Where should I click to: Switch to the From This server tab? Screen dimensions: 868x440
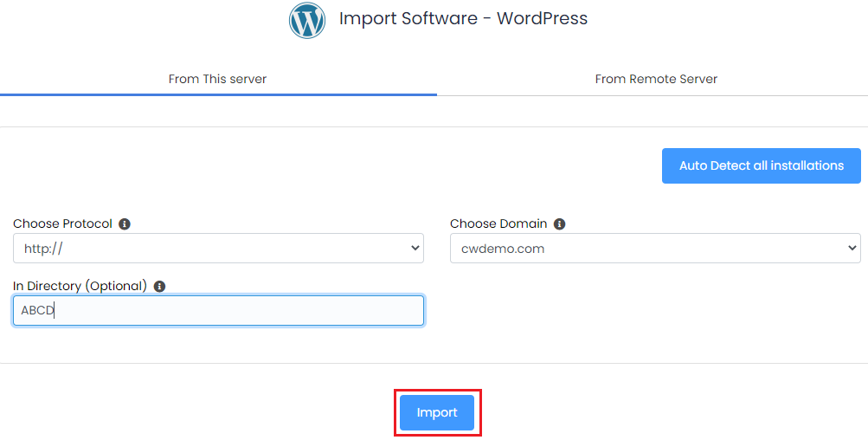click(x=218, y=79)
